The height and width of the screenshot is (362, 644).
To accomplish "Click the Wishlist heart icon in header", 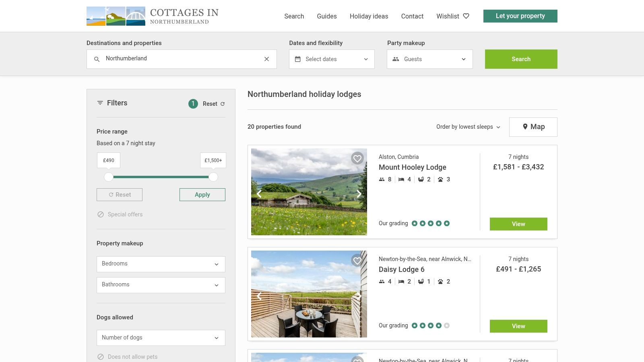I will pyautogui.click(x=466, y=16).
